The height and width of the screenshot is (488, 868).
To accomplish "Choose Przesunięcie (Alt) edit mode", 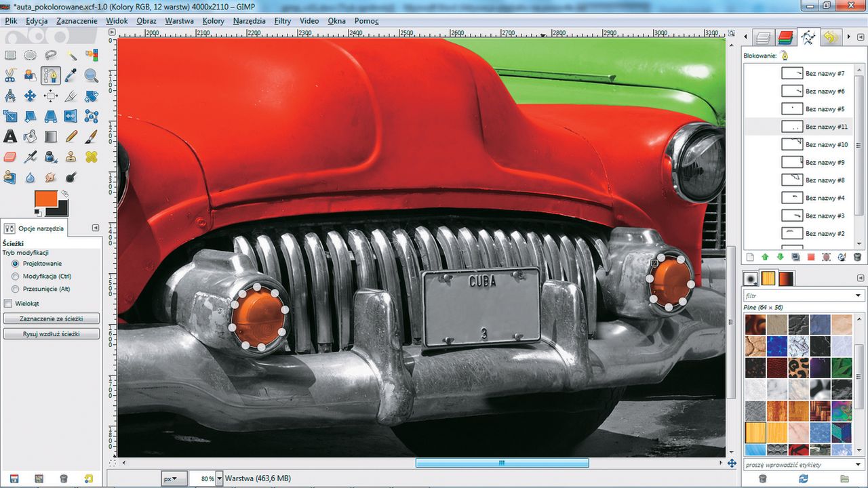I will pos(41,289).
